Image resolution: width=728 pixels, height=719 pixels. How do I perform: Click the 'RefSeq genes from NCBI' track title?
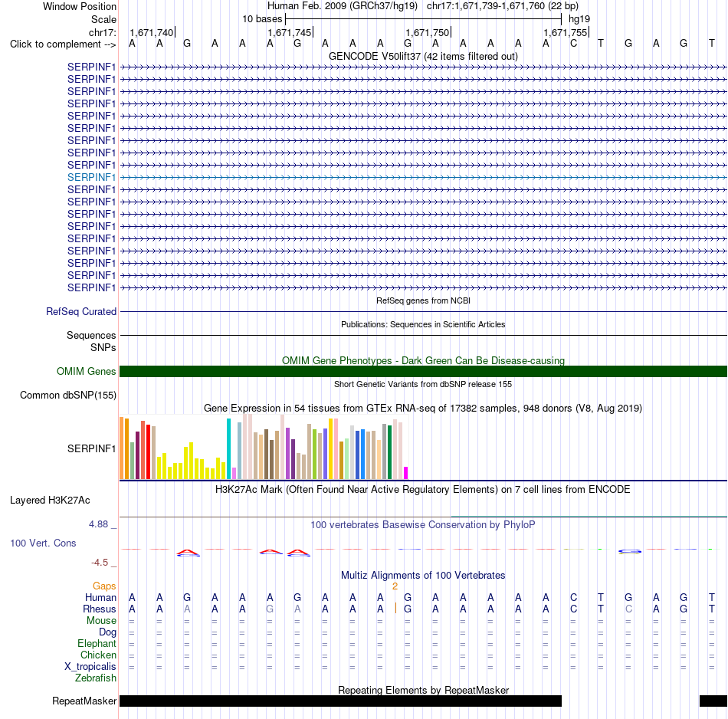click(x=423, y=300)
